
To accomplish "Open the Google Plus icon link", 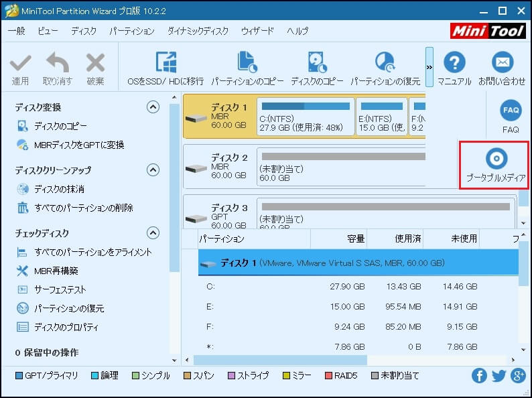I will pos(518,376).
